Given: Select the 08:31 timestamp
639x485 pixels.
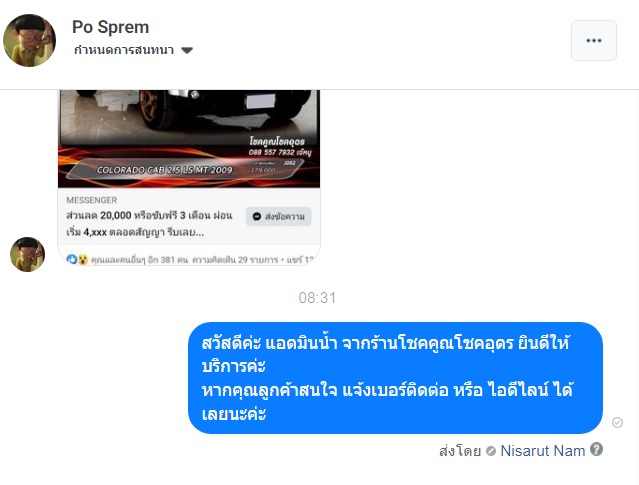Looking at the screenshot, I should (x=317, y=298).
